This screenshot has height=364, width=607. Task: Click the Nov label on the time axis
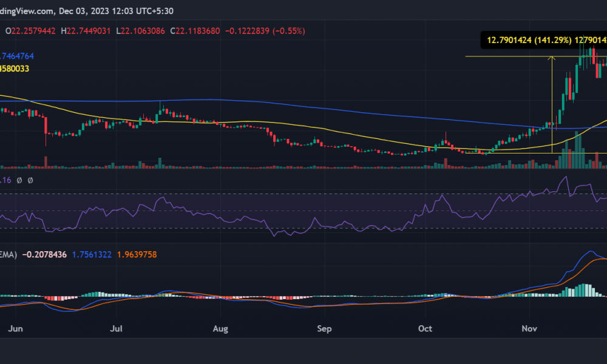(x=529, y=328)
